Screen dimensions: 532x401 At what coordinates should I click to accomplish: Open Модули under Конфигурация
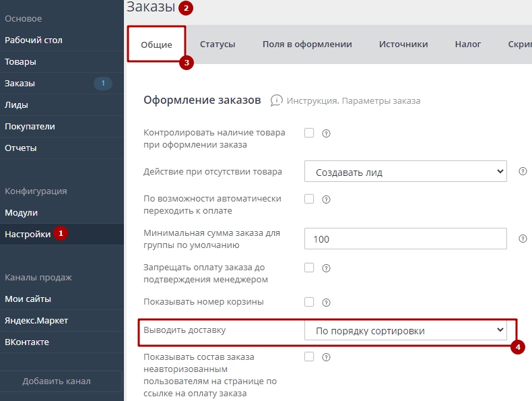tap(62, 212)
